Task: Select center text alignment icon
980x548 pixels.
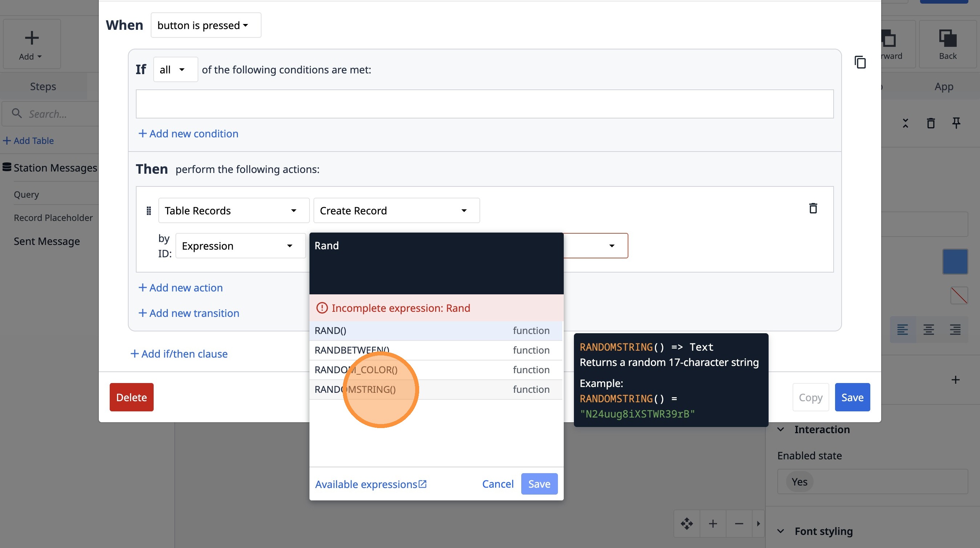Action: coord(929,330)
